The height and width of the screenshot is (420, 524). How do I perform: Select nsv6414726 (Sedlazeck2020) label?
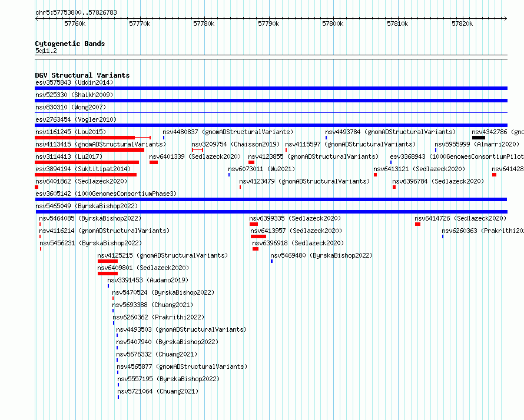pyautogui.click(x=460, y=218)
